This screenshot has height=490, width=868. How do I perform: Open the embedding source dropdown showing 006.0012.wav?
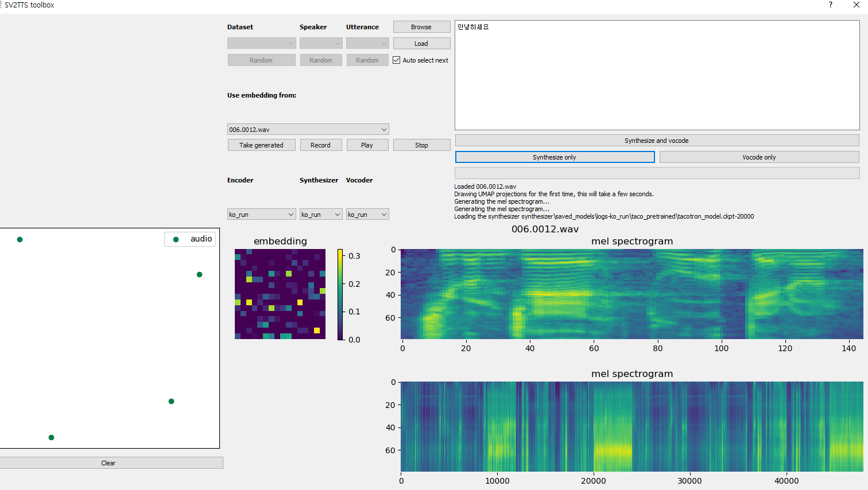pos(308,129)
